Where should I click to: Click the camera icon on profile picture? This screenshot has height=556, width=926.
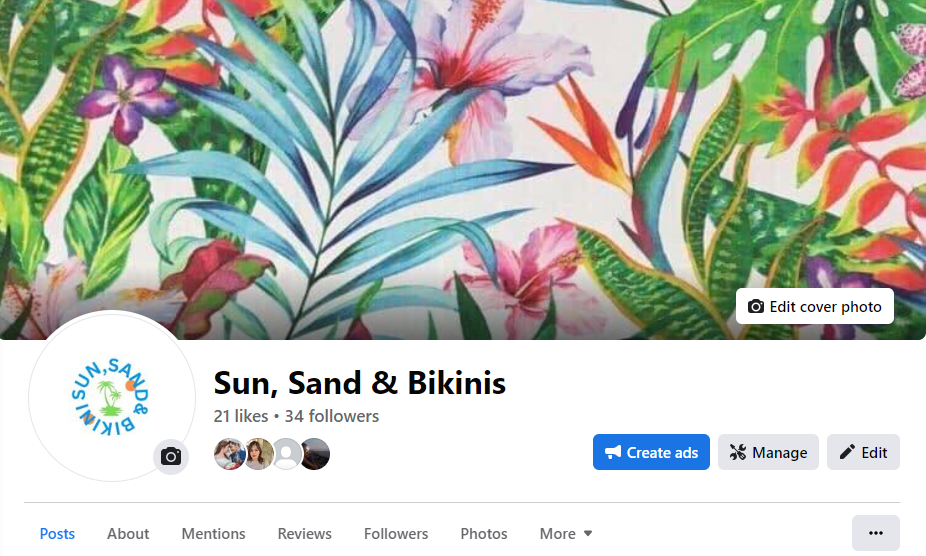(171, 457)
